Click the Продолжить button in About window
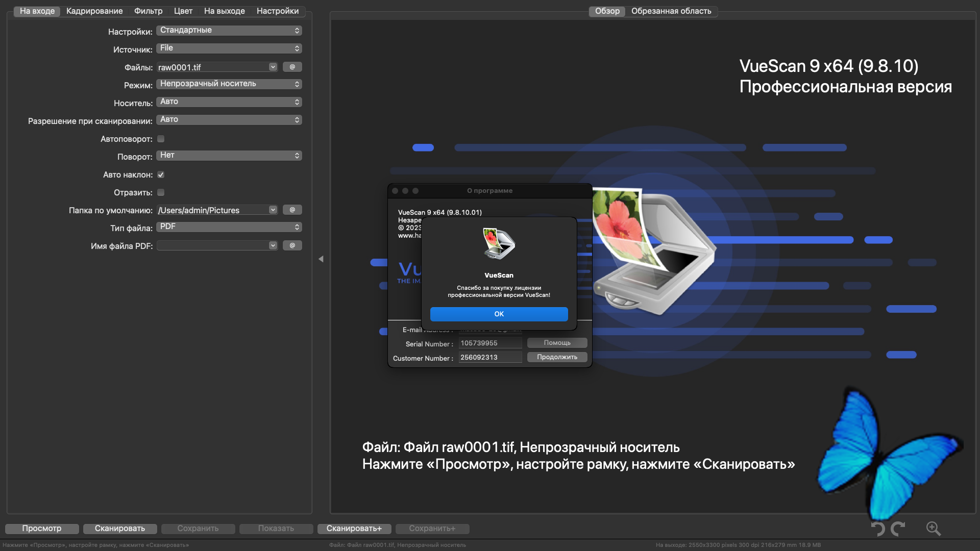This screenshot has height=551, width=980. [x=557, y=357]
